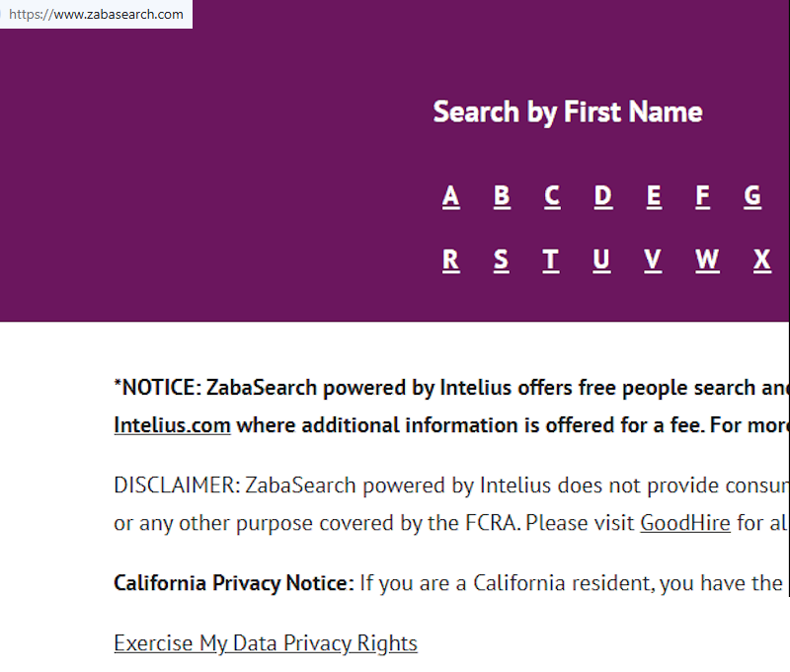Open names beginning with U
The width and height of the screenshot is (790, 672).
point(601,260)
